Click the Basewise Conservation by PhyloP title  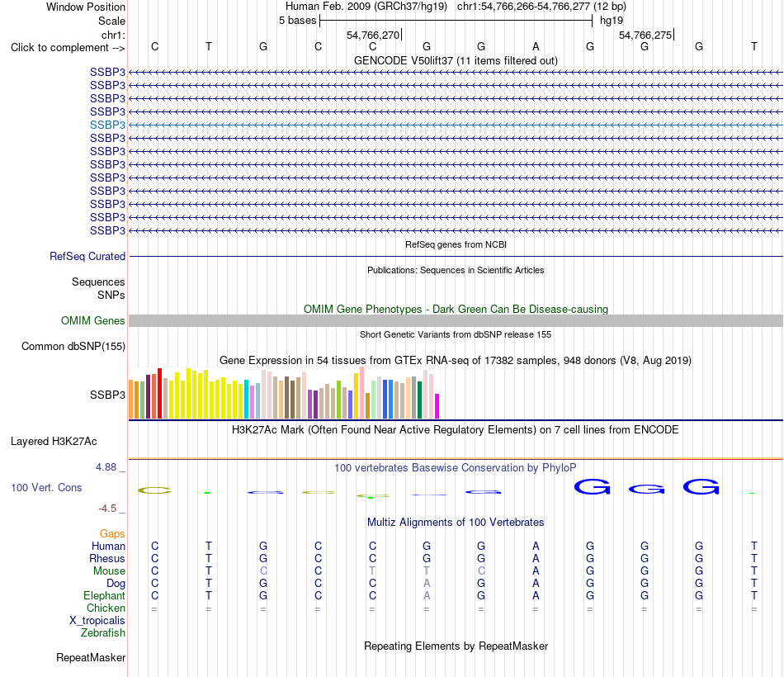click(456, 468)
